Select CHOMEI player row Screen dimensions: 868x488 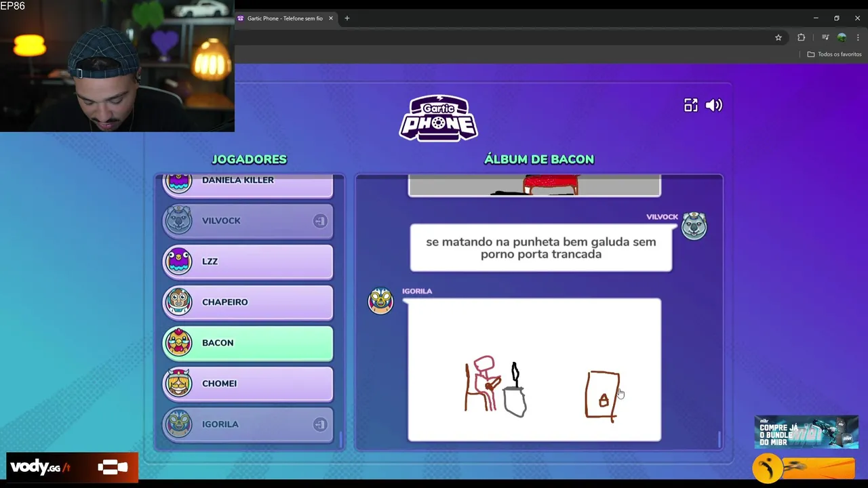tap(248, 384)
